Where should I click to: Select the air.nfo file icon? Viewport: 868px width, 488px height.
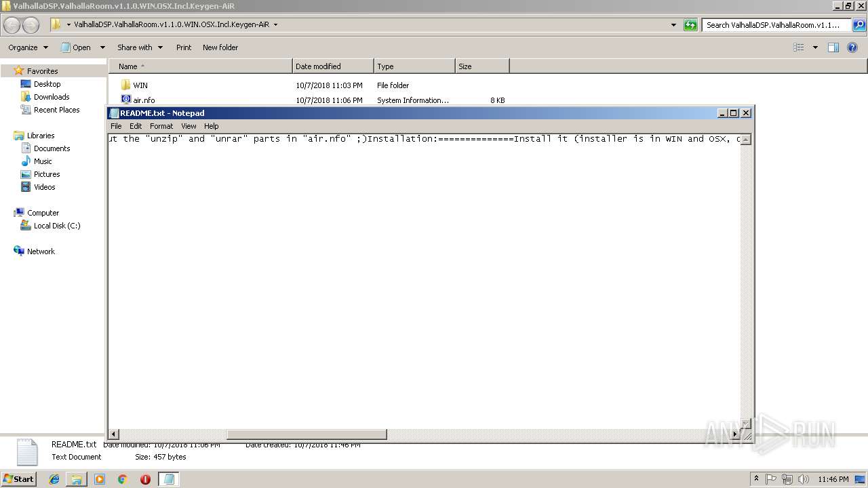click(125, 100)
